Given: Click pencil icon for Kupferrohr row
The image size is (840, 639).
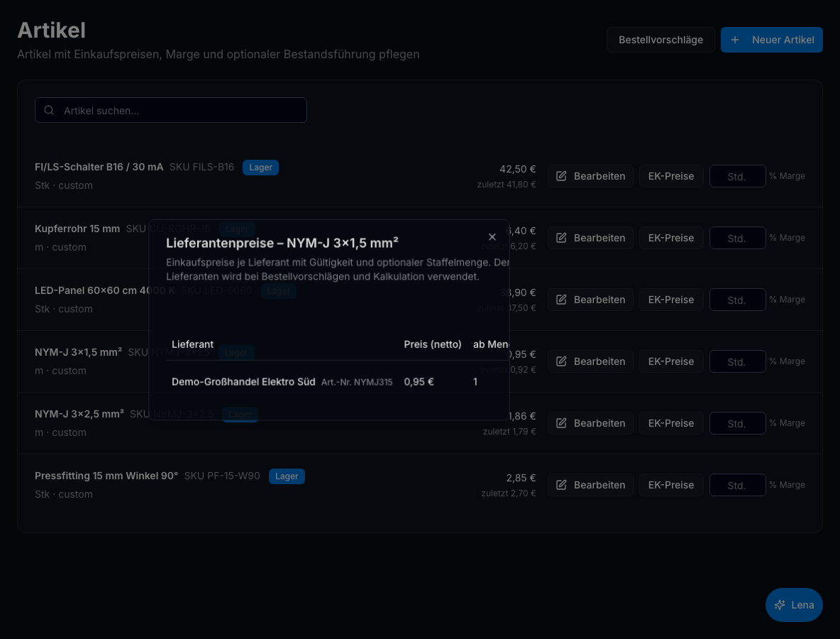Looking at the screenshot, I should click(x=561, y=237).
